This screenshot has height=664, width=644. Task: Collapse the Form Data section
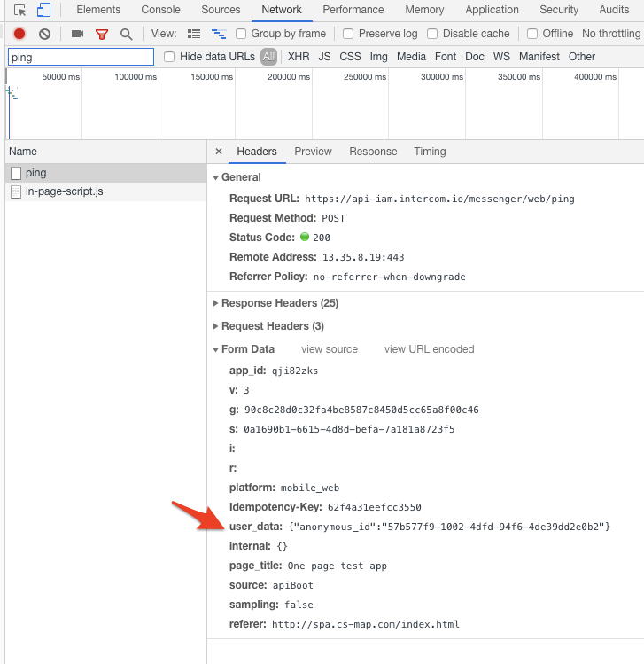(x=216, y=349)
